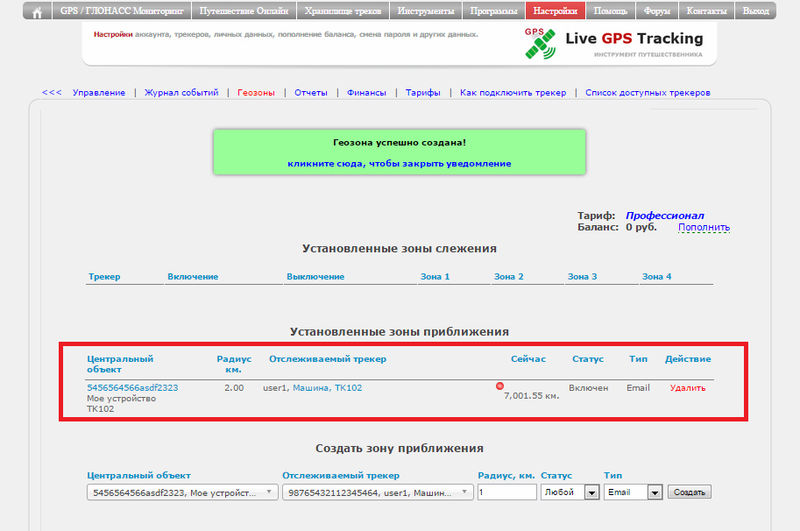Click the Live GPS Tracking satellite logo
The width and height of the screenshot is (800, 531).
click(x=541, y=42)
